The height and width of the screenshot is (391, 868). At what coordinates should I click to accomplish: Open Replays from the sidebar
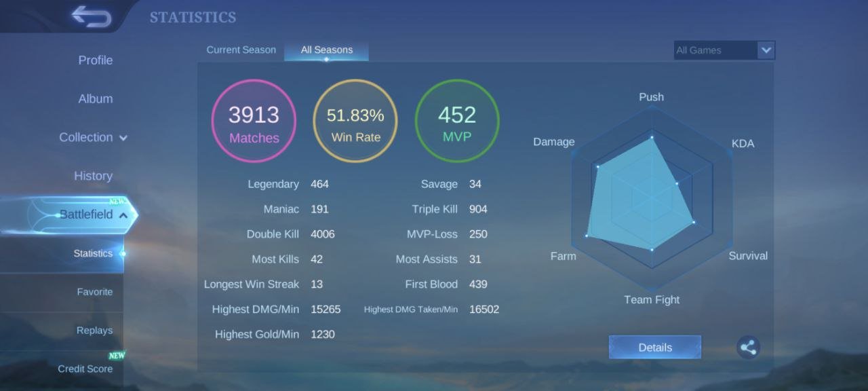pyautogui.click(x=94, y=331)
